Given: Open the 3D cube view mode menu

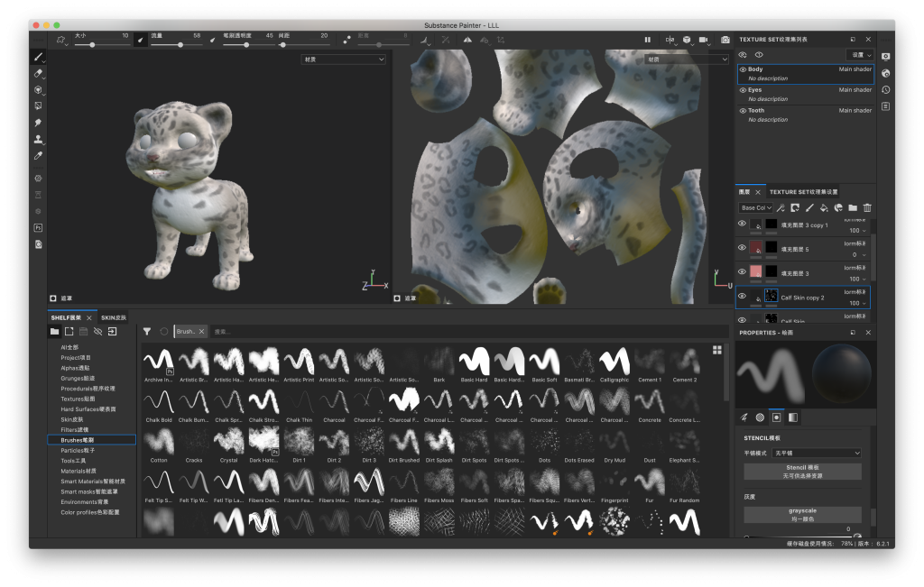Looking at the screenshot, I should coord(687,40).
